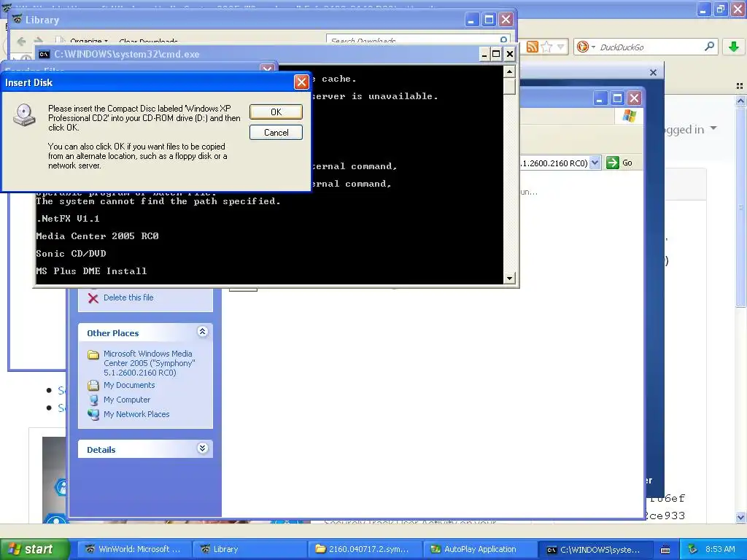The width and height of the screenshot is (747, 560).
Task: Switch to AutoPlay Application taskbar item
Action: [479, 549]
